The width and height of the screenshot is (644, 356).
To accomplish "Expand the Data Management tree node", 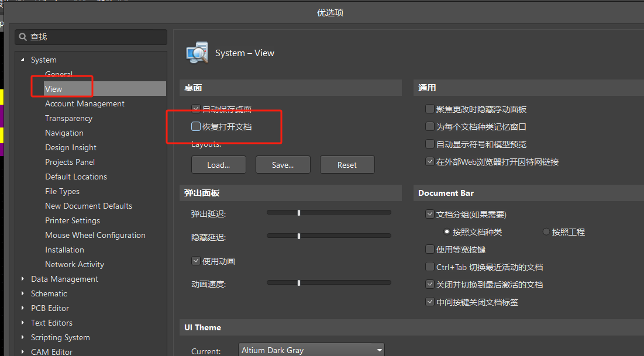I will tap(23, 279).
